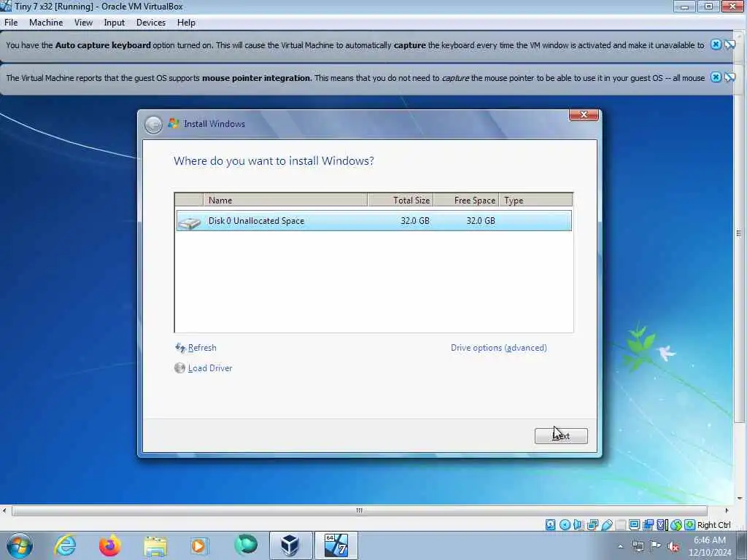This screenshot has width=747, height=560.
Task: Open the File menu
Action: click(11, 23)
